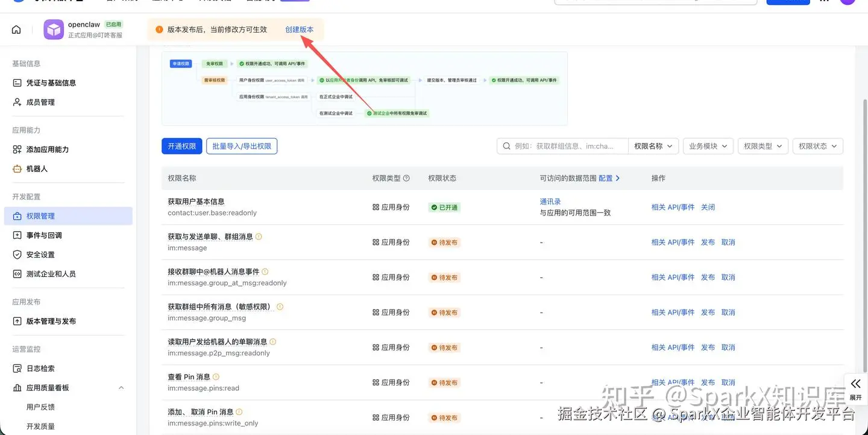Focus the permission search input field
This screenshot has width=868, height=435.
tap(563, 146)
